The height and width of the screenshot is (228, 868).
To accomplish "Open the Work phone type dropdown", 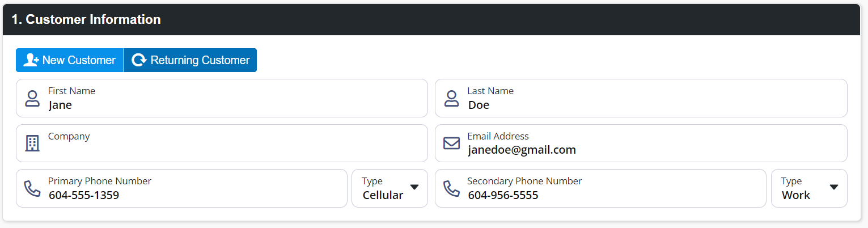I will (x=809, y=188).
